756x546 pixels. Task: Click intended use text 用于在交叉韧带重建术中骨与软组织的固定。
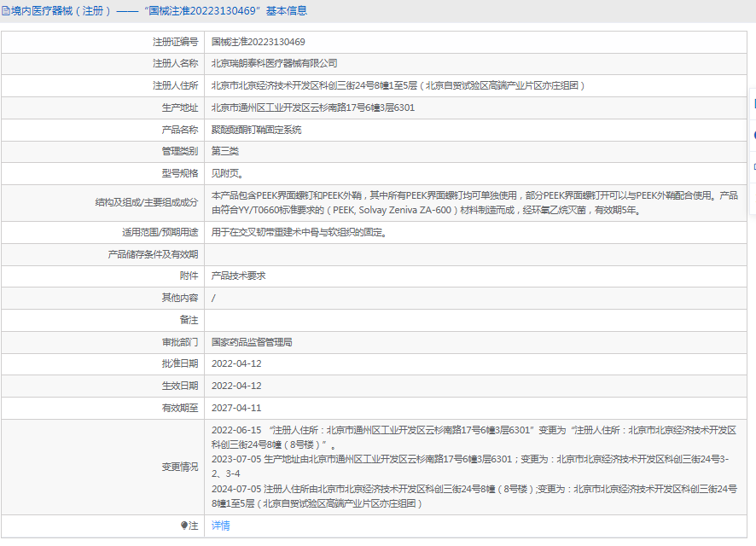[299, 233]
